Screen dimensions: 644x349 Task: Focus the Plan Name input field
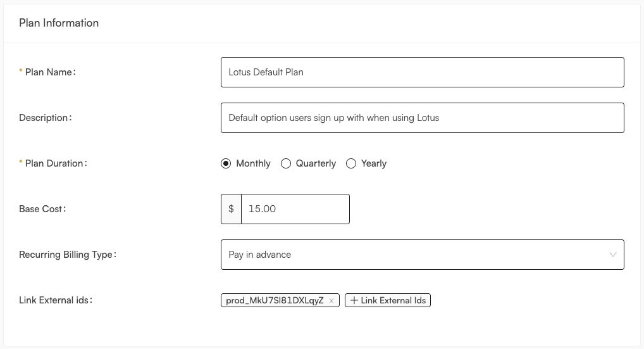click(422, 72)
